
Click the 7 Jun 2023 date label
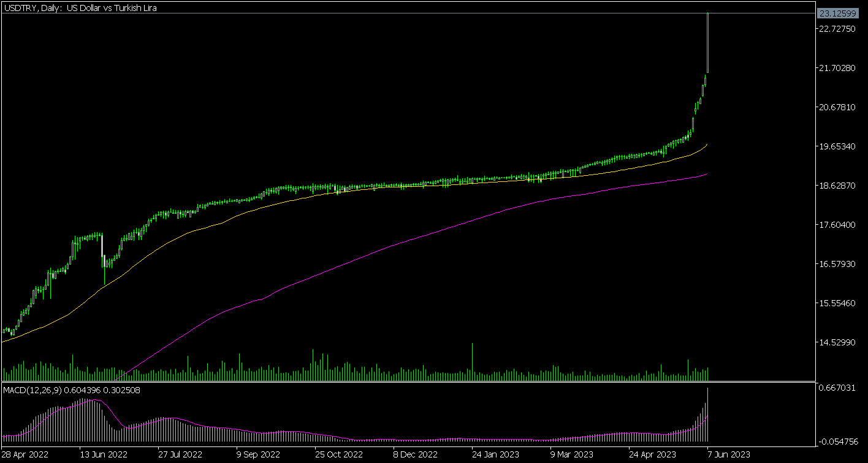pos(728,455)
